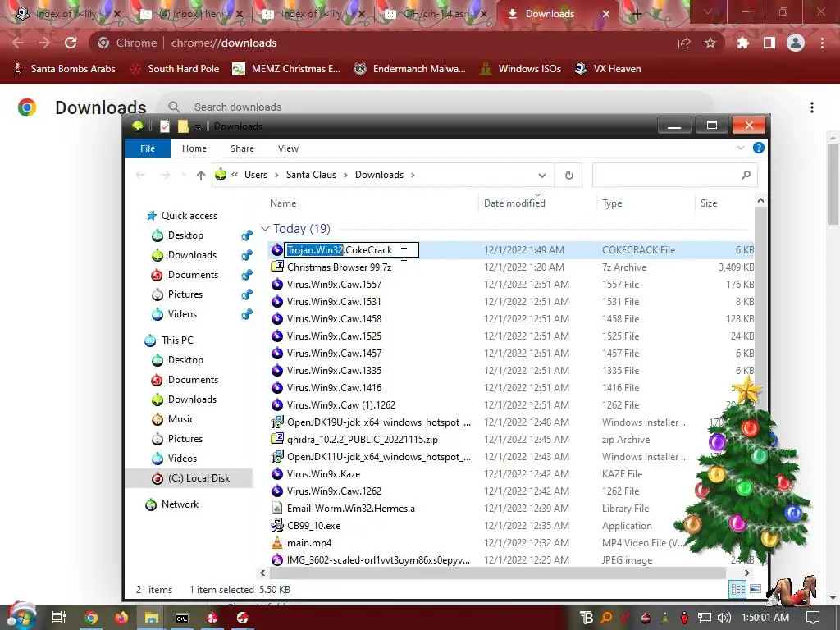Click the Search downloads field
The image size is (840, 630).
click(435, 107)
